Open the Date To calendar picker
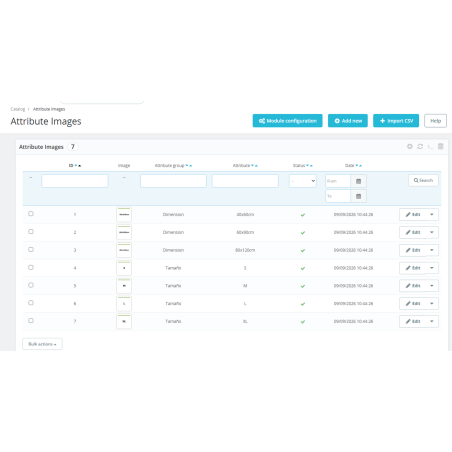Image resolution: width=452 pixels, height=452 pixels. pos(358,196)
